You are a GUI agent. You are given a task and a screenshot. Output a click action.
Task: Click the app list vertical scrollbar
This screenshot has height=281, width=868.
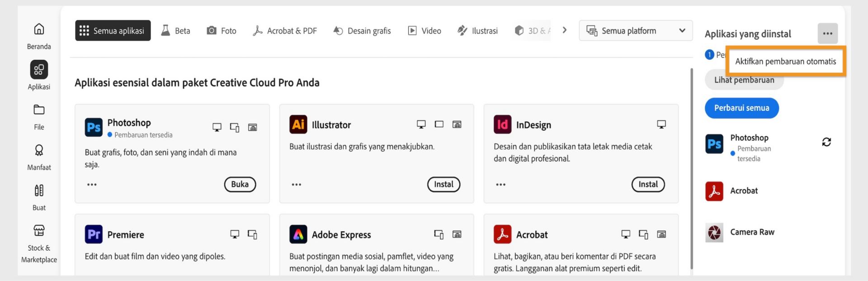(691, 168)
